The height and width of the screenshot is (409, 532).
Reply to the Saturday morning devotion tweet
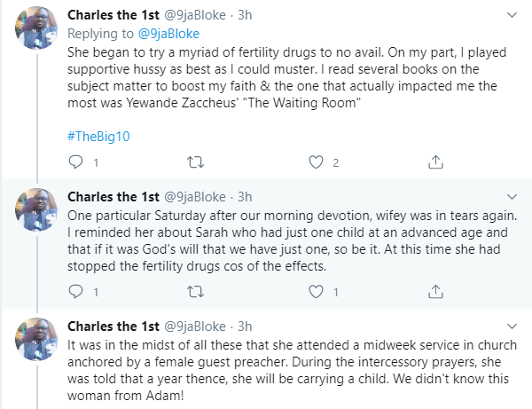click(x=75, y=289)
